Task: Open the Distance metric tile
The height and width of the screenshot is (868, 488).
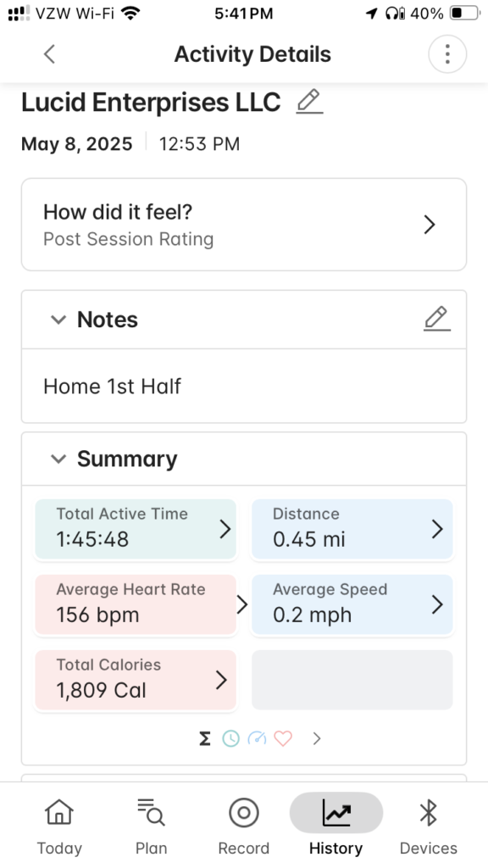Action: (352, 529)
